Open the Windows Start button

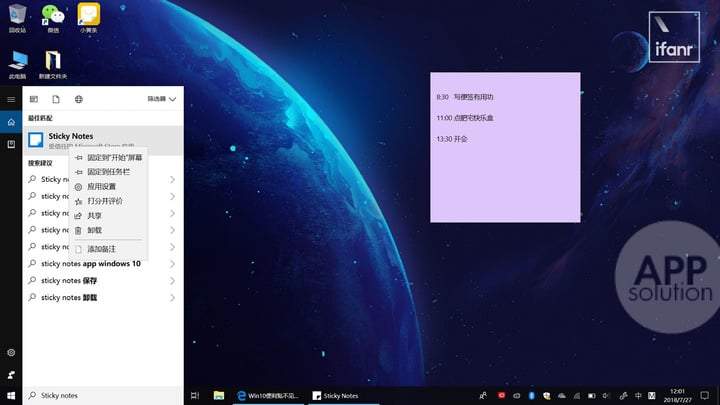[x=11, y=395]
